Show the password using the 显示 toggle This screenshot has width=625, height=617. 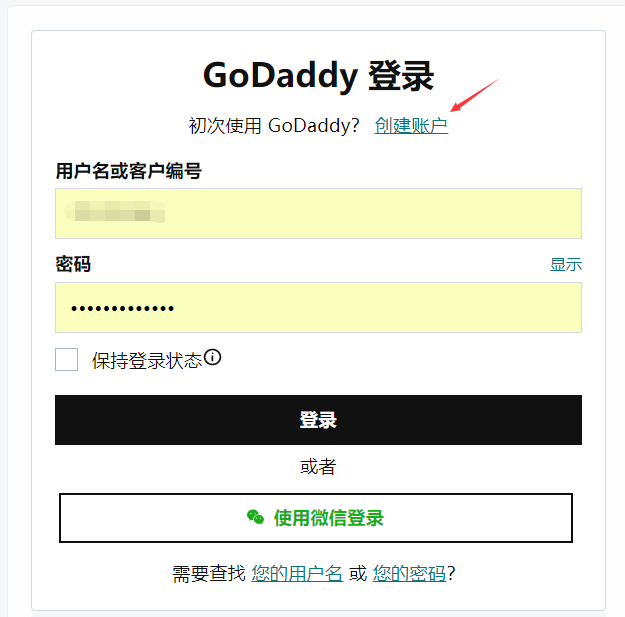coord(566,264)
